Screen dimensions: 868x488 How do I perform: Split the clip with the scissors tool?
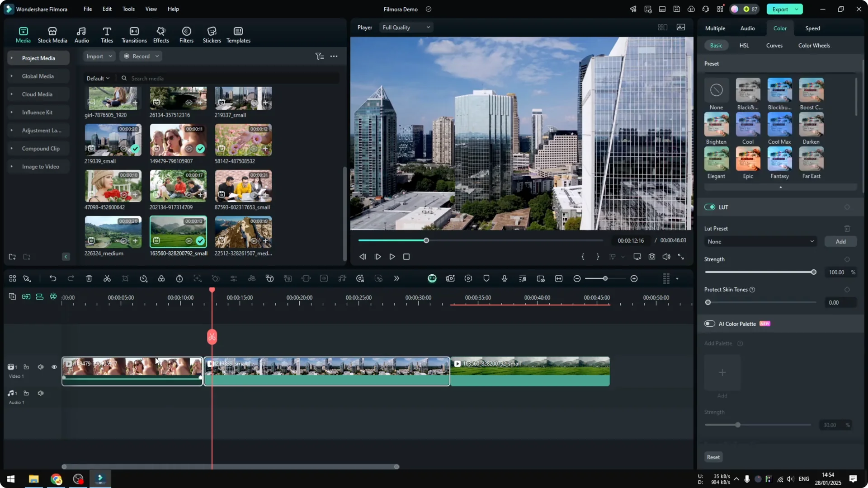tap(107, 278)
